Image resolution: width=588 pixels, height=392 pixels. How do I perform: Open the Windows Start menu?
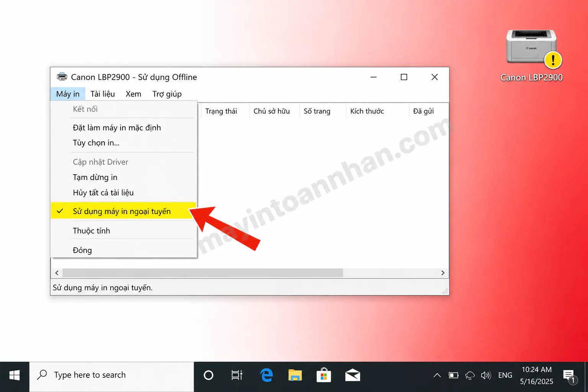click(15, 375)
